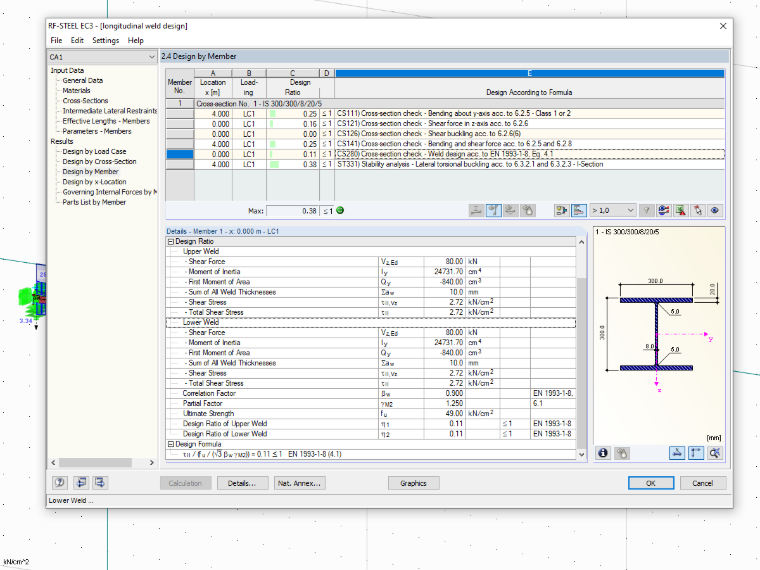
Task: Collapse the Design Formula section
Action: (171, 444)
